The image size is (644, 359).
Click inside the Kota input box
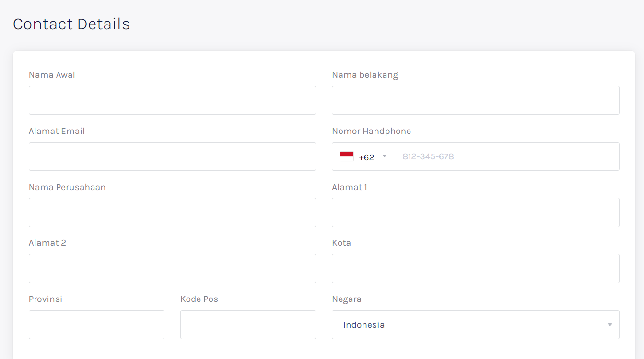475,268
